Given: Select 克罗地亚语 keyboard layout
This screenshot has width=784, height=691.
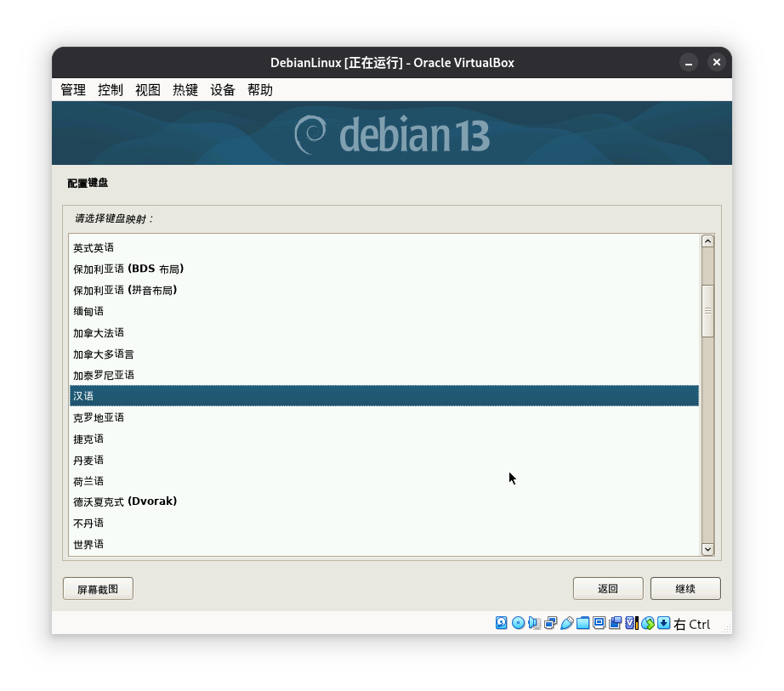Looking at the screenshot, I should (x=384, y=417).
